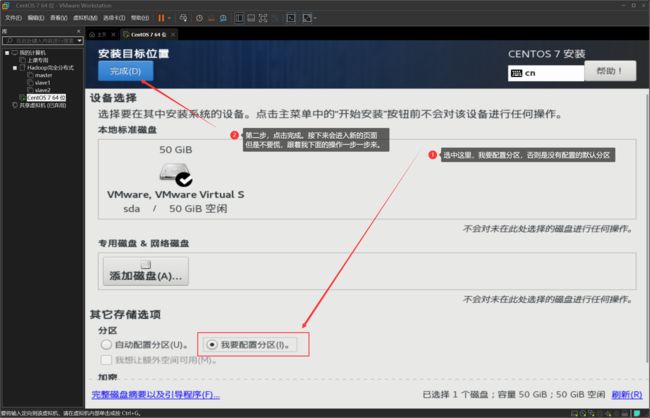
Task: Open 完整磁盘摘要以及引导程序(F) link
Action: click(155, 394)
